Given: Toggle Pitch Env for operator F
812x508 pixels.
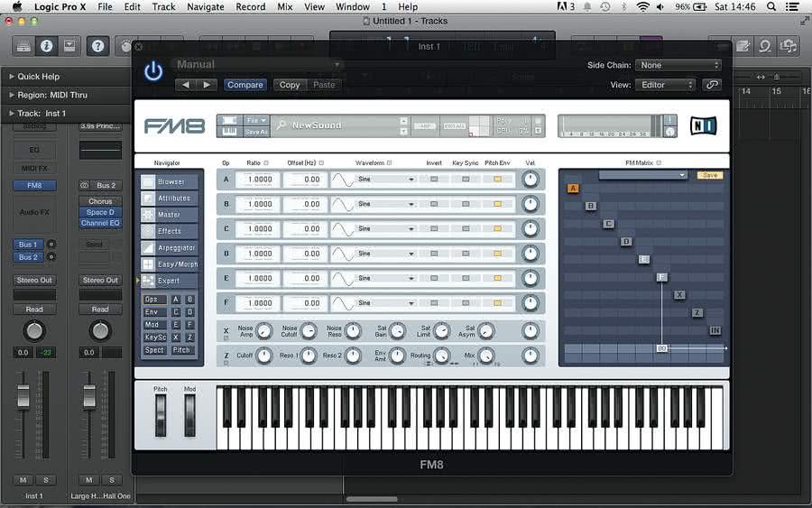Looking at the screenshot, I should [x=498, y=303].
